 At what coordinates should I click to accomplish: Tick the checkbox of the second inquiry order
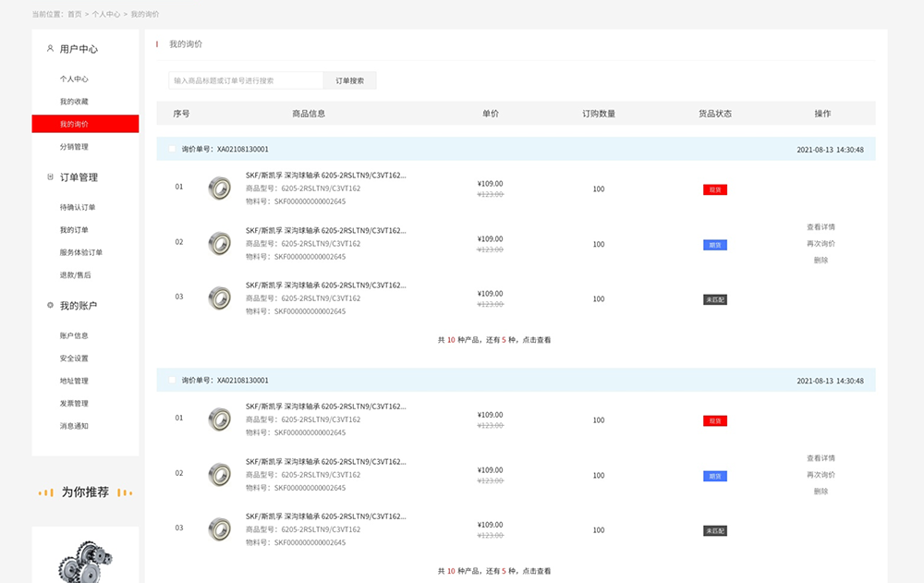coord(172,381)
